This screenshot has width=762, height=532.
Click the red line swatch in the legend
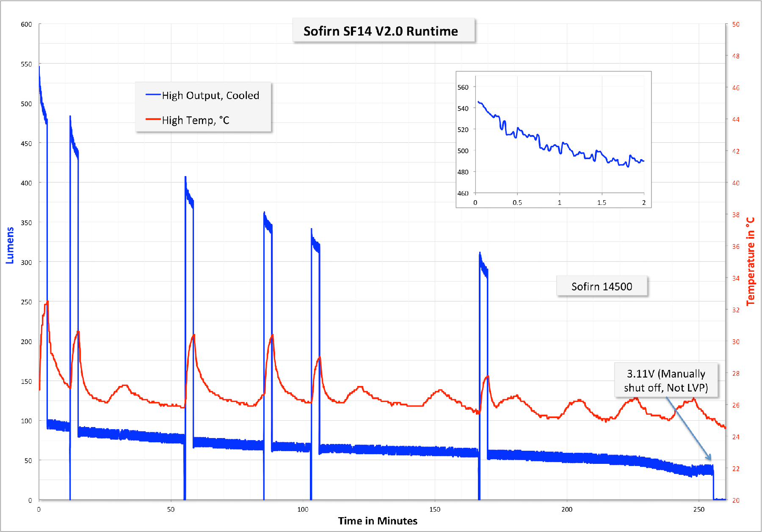pyautogui.click(x=153, y=120)
